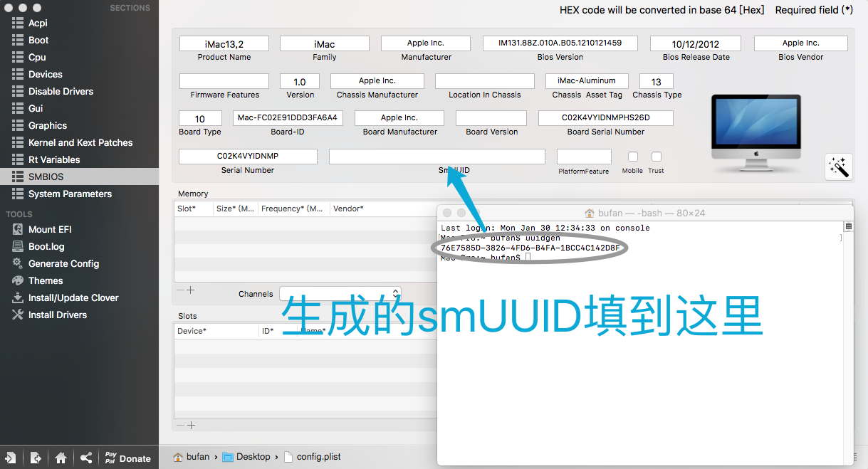Open the Channels dropdown in Memory

tap(340, 293)
